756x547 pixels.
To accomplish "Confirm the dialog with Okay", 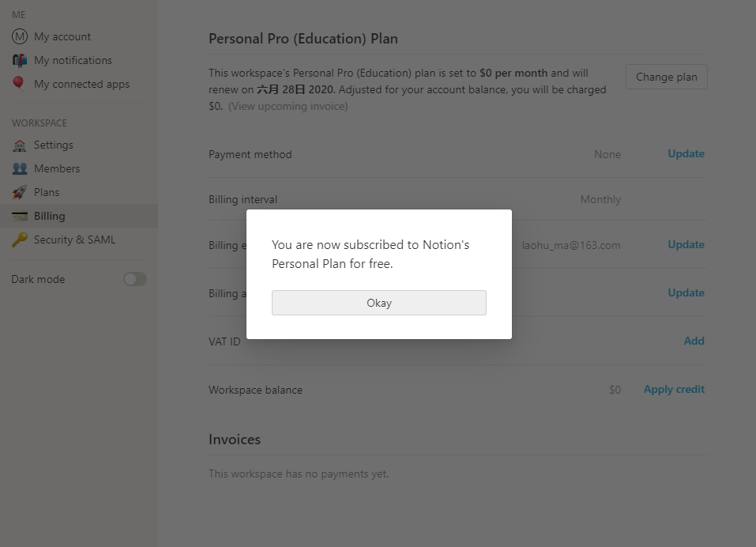I will [x=379, y=303].
